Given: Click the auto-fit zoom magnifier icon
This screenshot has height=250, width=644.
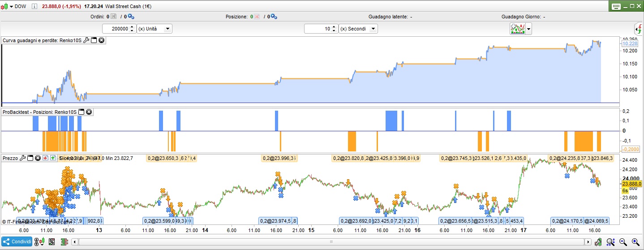Looking at the screenshot, I should (x=610, y=242).
